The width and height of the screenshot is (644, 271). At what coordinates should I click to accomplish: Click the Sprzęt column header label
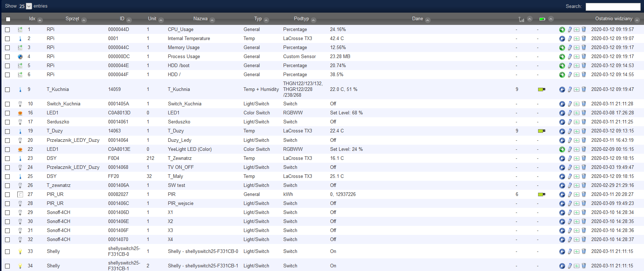(x=72, y=19)
